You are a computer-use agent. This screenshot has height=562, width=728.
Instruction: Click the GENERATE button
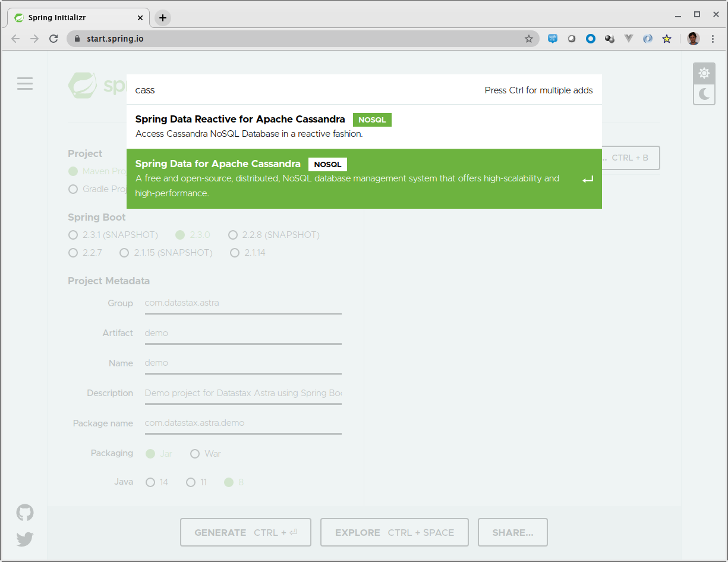245,532
